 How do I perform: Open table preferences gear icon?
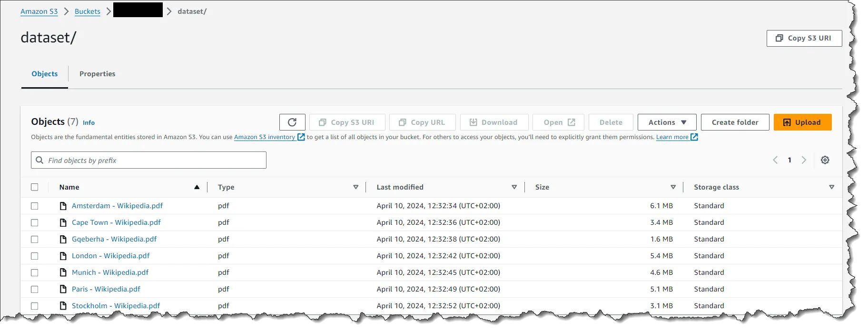click(x=825, y=160)
